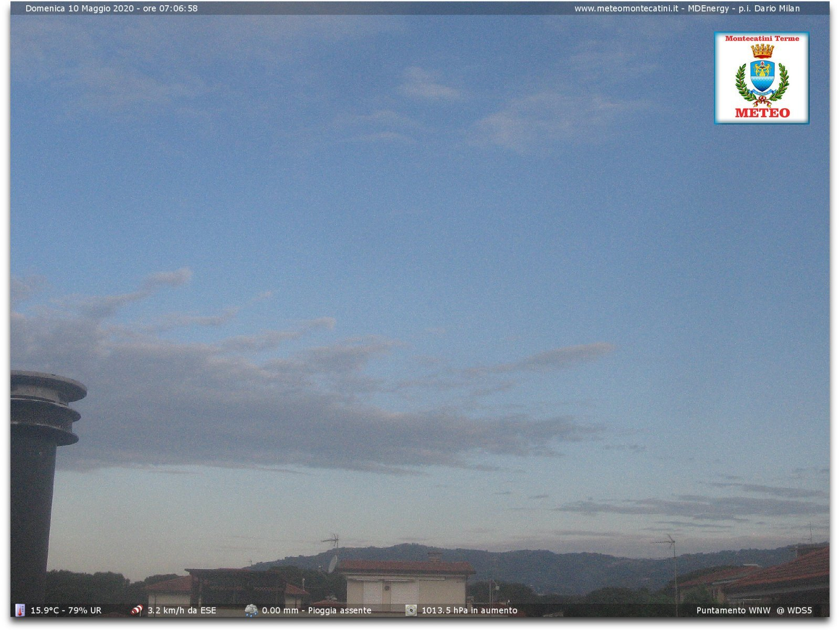Click the red "METEO" word in the logo
This screenshot has width=840, height=630.
[762, 113]
